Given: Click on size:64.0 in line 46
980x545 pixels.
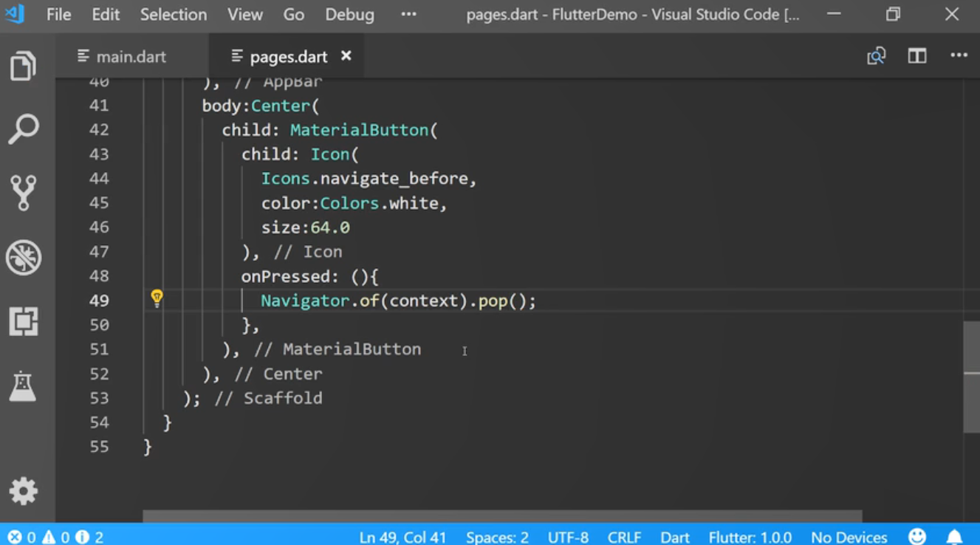Looking at the screenshot, I should point(306,227).
